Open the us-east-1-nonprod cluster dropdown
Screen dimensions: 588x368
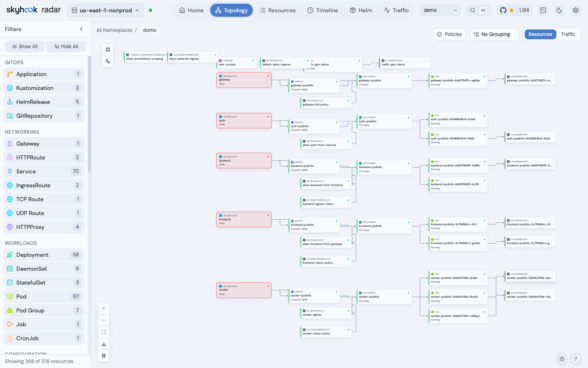(x=105, y=10)
